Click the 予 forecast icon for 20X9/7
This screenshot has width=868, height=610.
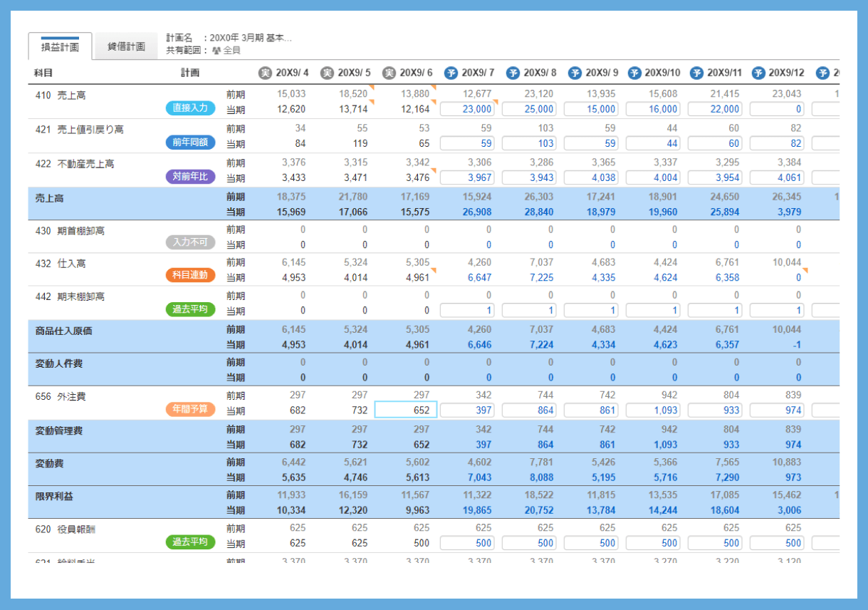coord(451,73)
